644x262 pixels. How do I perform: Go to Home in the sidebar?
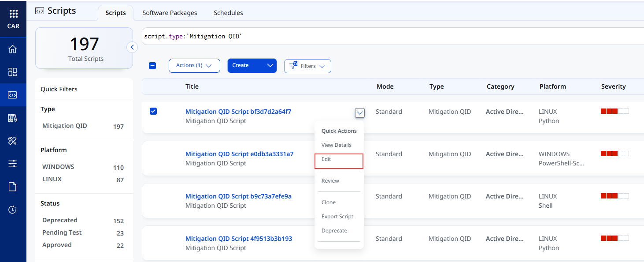[13, 49]
